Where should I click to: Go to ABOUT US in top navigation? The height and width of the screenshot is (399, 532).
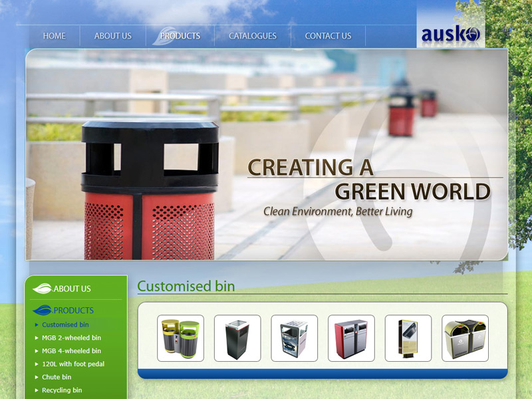(x=112, y=36)
